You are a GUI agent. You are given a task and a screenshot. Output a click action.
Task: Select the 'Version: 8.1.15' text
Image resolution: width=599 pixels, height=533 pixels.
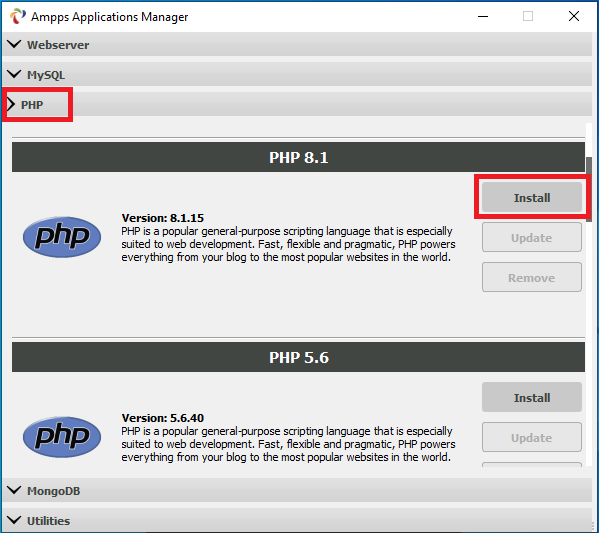(x=163, y=218)
